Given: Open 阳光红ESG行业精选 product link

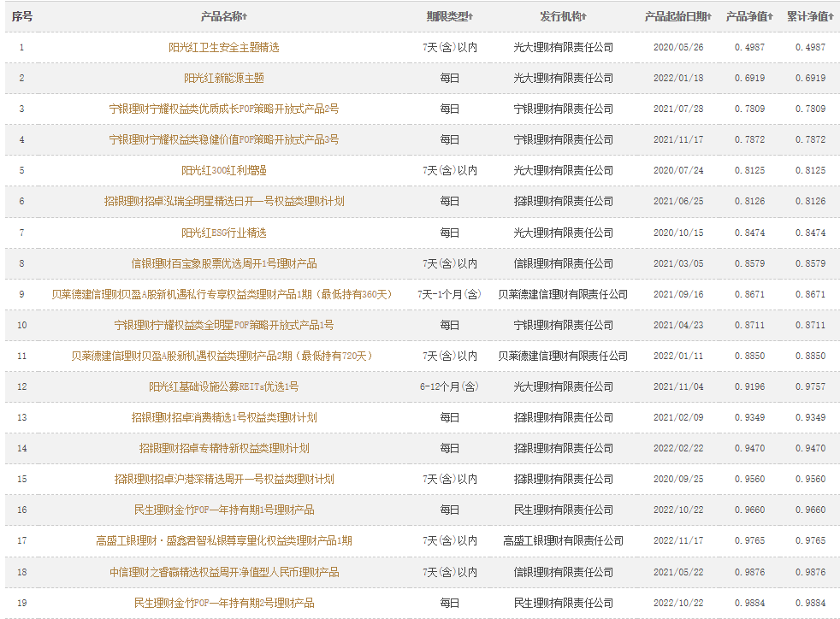Looking at the screenshot, I should pos(223,233).
